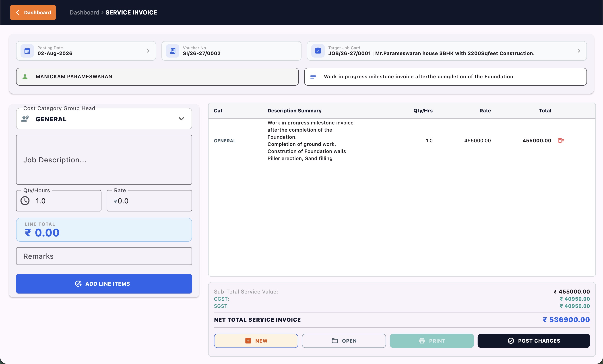
Task: Click the SERVICE INVOICE breadcrumb title
Action: pos(131,12)
